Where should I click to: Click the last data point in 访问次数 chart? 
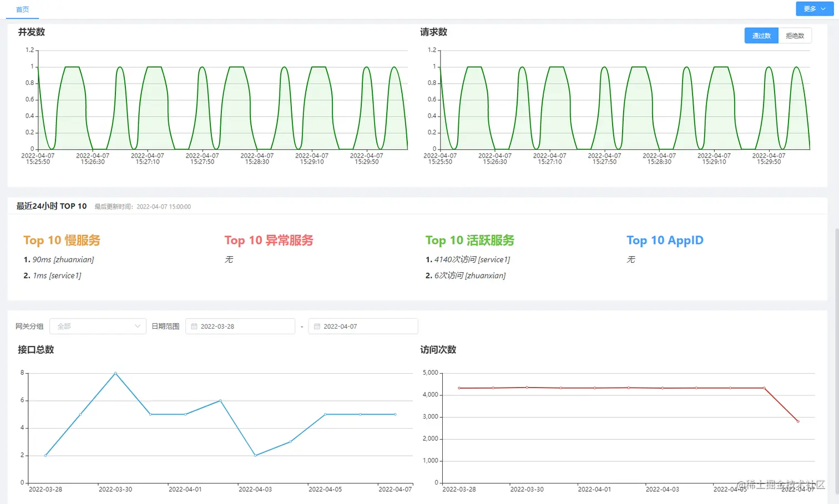click(x=798, y=421)
